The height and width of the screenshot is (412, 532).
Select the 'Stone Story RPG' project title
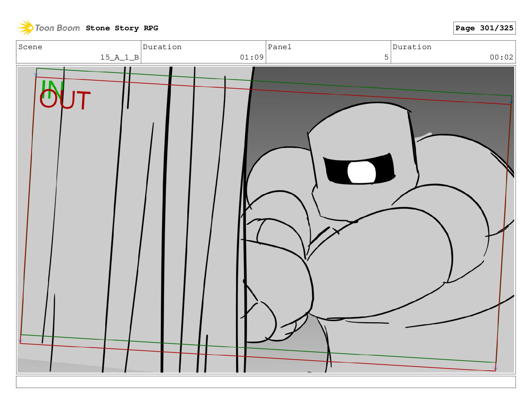[x=122, y=28]
